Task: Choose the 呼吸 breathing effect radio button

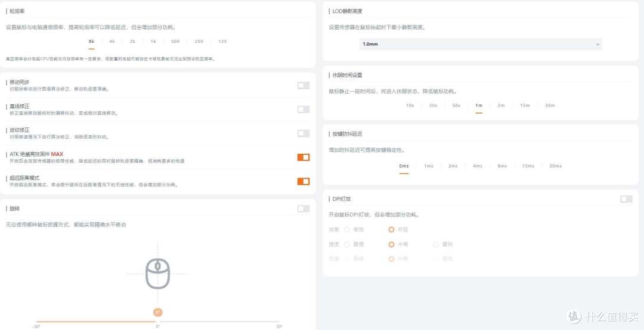Action: (x=391, y=229)
